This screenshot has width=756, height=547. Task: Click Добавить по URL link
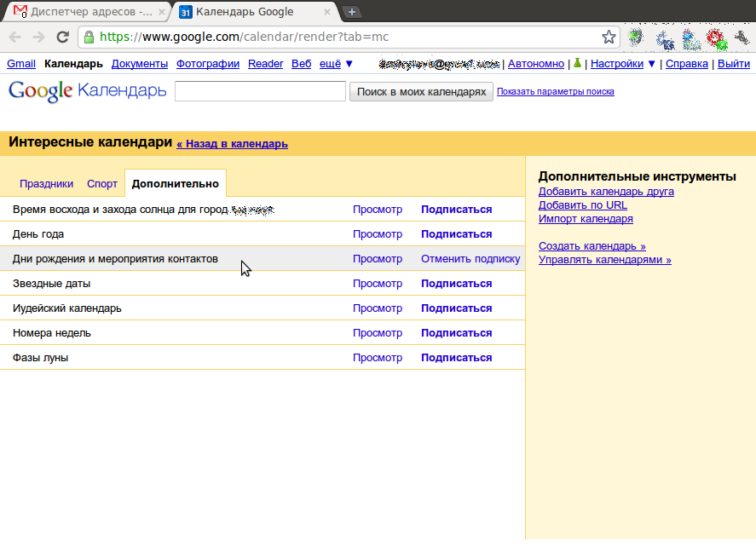(583, 204)
